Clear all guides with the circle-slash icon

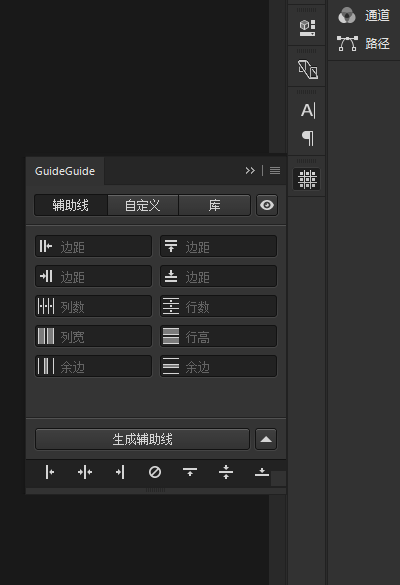155,472
